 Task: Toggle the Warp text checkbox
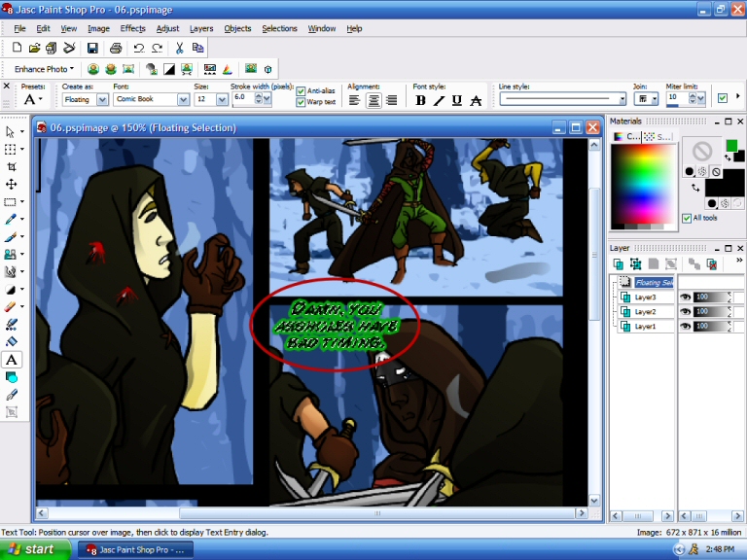pos(301,102)
